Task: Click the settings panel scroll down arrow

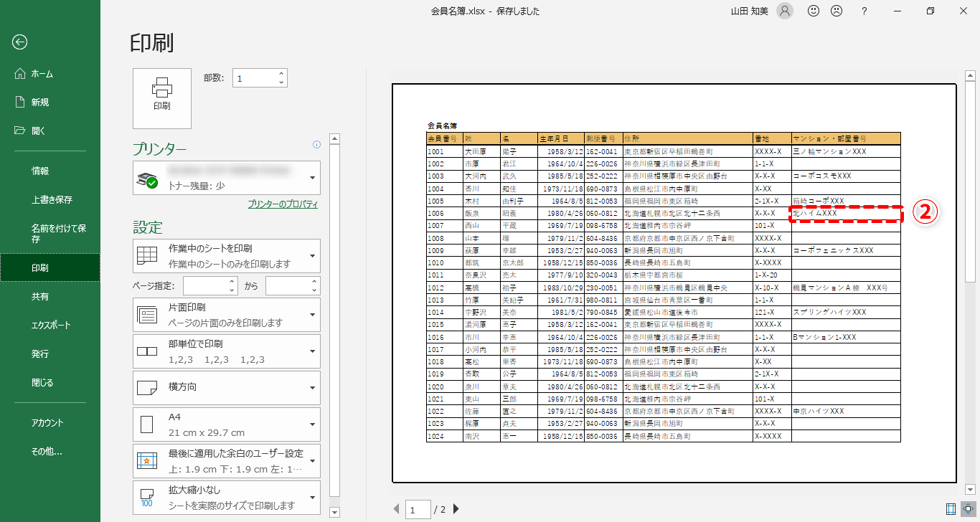Action: click(334, 511)
